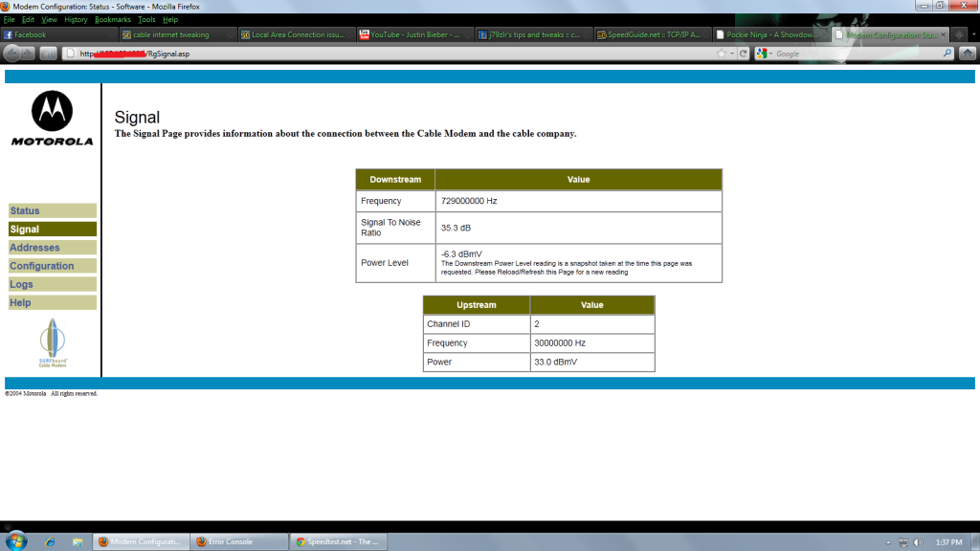
Task: Click the search magnifier icon
Action: point(947,54)
